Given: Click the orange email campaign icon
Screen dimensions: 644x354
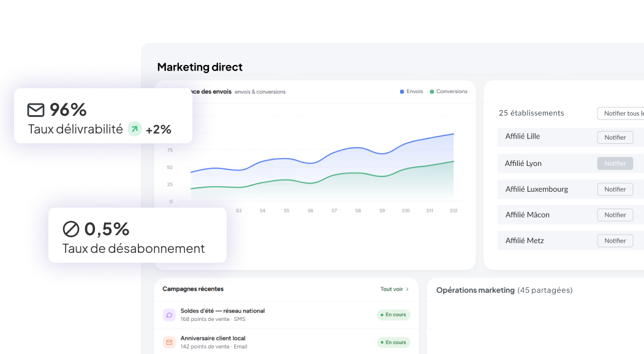Looking at the screenshot, I should click(169, 342).
